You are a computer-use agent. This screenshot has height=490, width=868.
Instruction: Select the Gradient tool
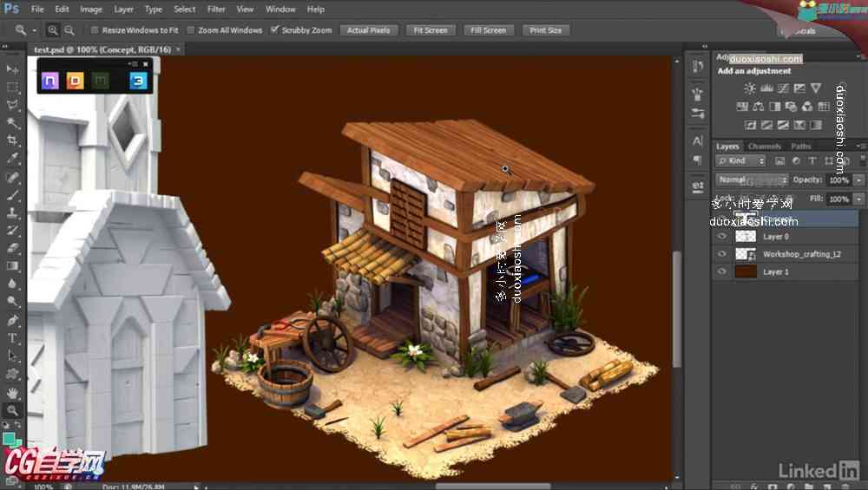pos(12,266)
